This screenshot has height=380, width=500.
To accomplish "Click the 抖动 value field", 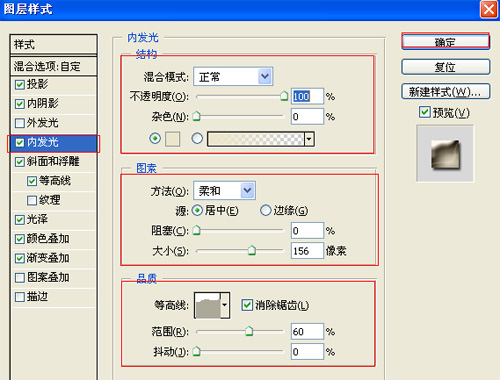I will [307, 352].
